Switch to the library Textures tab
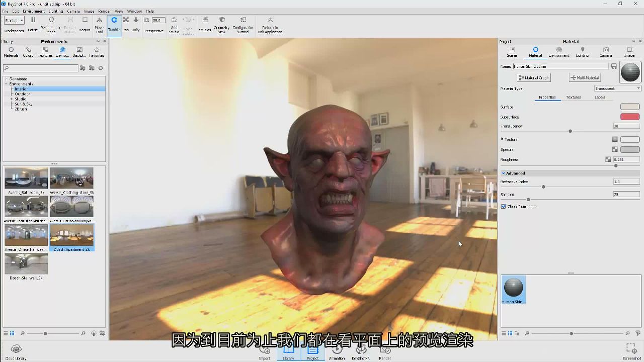 click(x=45, y=52)
